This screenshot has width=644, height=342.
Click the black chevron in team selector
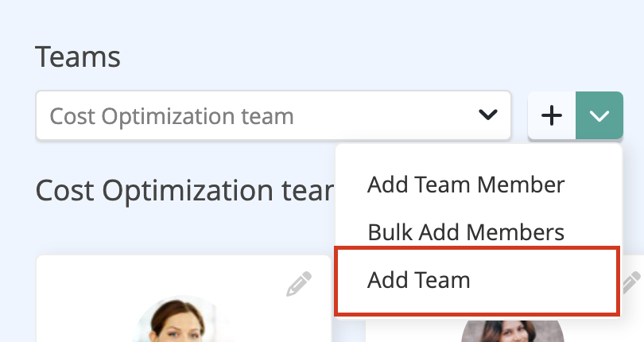click(x=488, y=115)
